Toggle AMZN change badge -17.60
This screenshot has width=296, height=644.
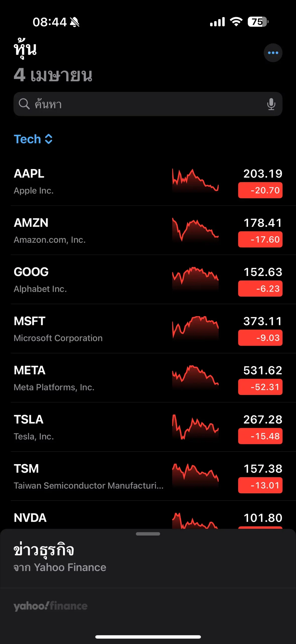(260, 239)
